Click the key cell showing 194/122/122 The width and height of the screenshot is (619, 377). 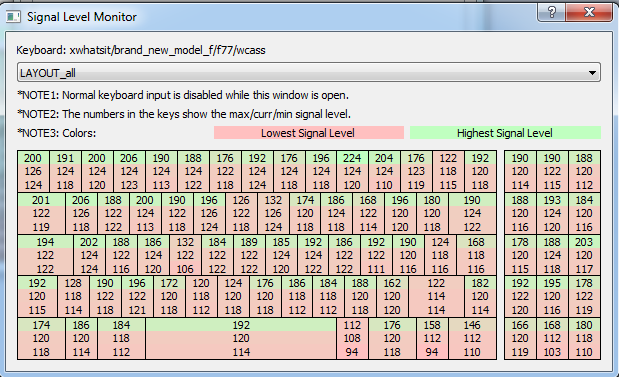tap(45, 255)
